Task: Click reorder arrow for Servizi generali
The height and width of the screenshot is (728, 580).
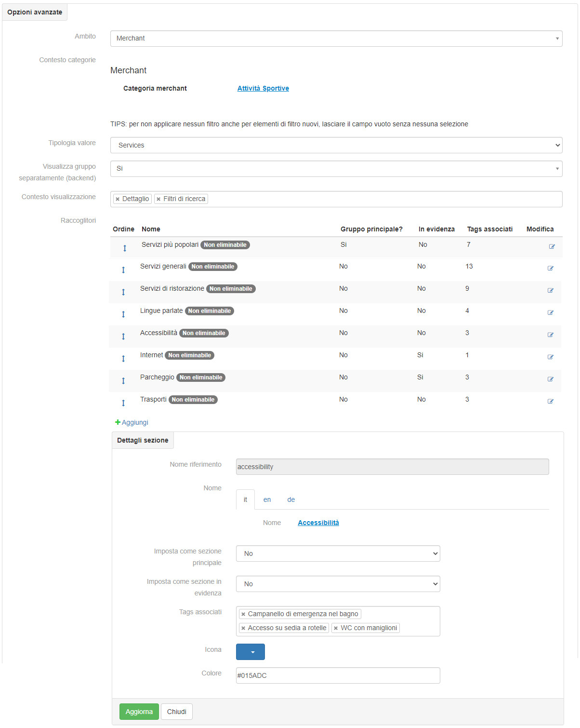Action: point(123,270)
